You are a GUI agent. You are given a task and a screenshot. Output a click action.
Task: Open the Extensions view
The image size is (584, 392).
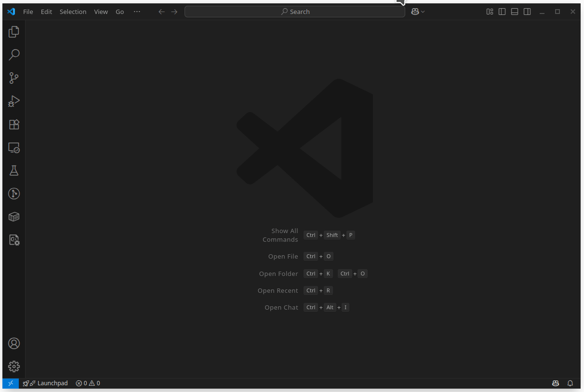point(14,124)
